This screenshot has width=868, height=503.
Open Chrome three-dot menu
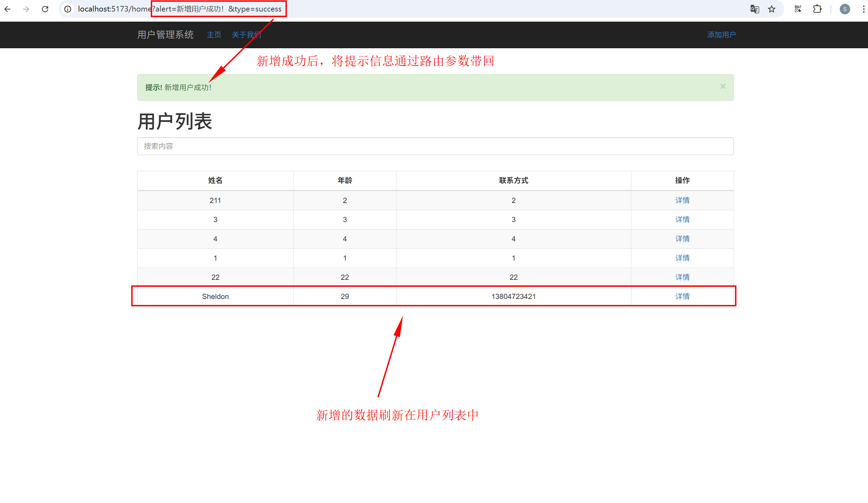[x=863, y=9]
